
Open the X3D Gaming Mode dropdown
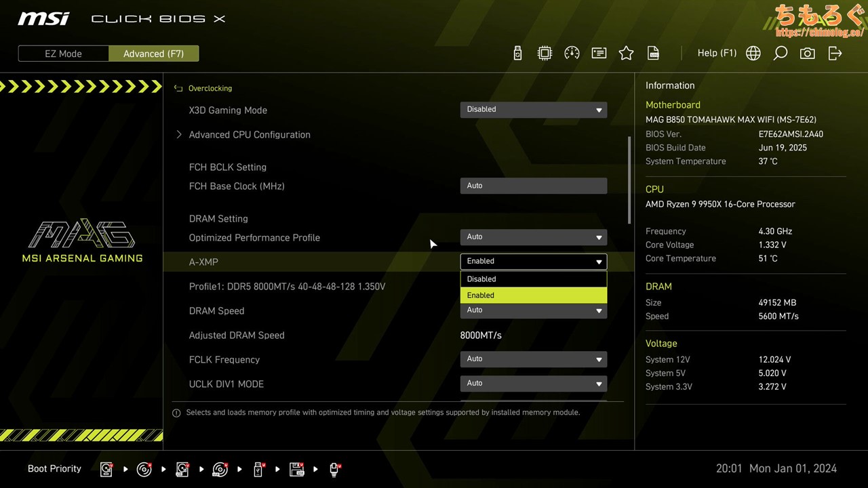point(533,110)
